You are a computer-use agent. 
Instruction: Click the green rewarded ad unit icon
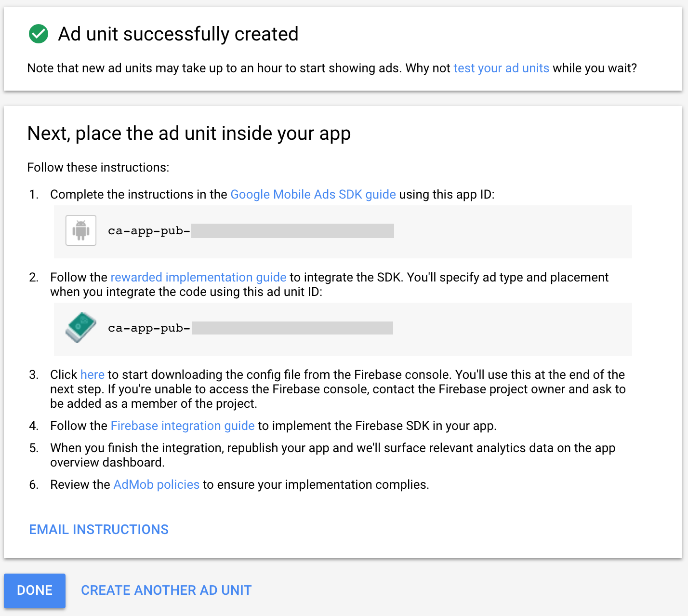tap(81, 328)
